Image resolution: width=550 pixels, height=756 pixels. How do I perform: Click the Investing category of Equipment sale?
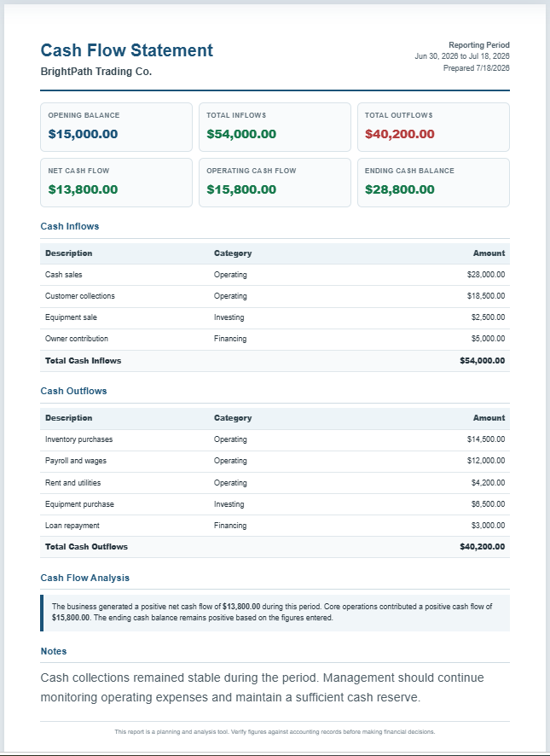click(229, 317)
